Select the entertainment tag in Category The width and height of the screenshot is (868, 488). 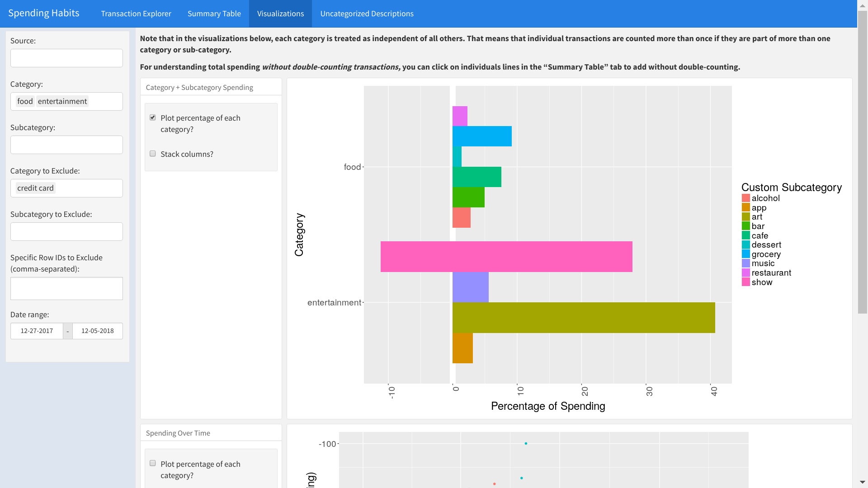point(62,101)
